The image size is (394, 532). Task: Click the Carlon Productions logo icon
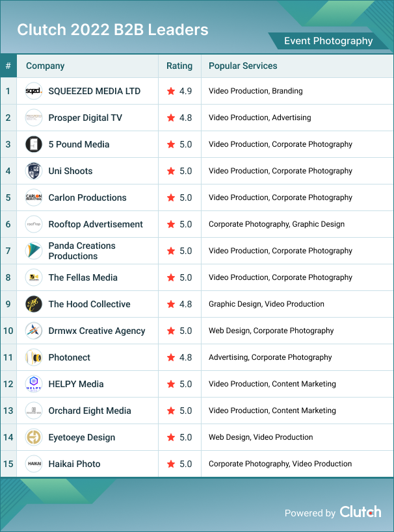(34, 197)
